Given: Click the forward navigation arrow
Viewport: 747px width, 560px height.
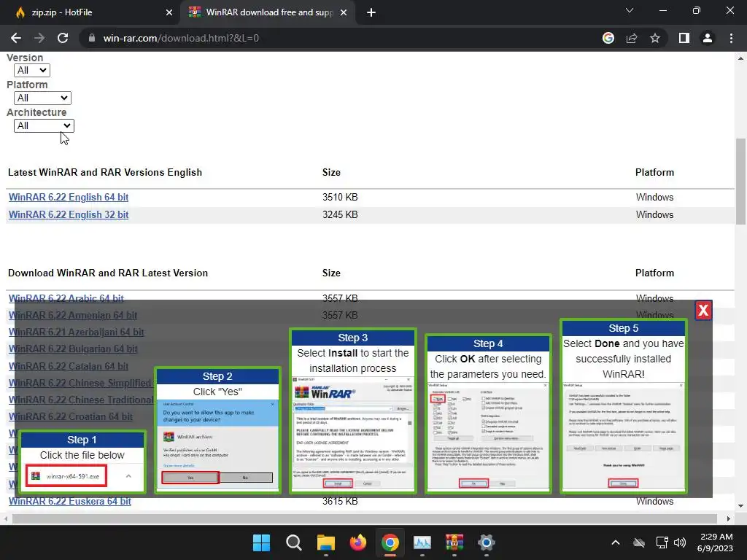Looking at the screenshot, I should point(39,38).
